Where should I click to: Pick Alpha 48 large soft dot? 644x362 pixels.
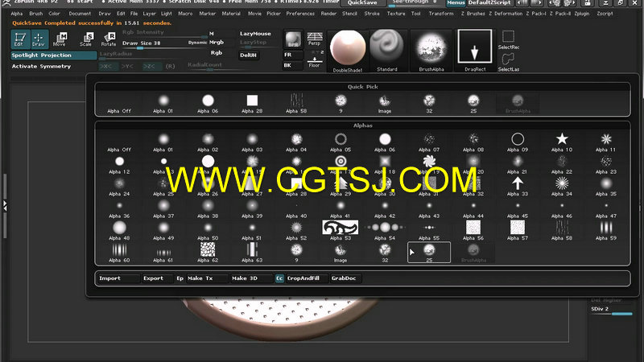[119, 230]
